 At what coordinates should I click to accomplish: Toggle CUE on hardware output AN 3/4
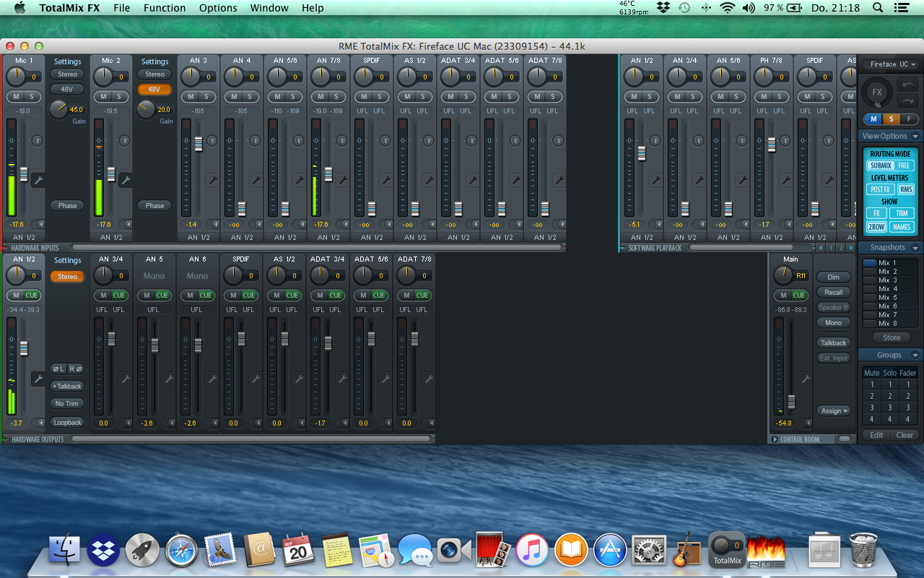coord(119,296)
